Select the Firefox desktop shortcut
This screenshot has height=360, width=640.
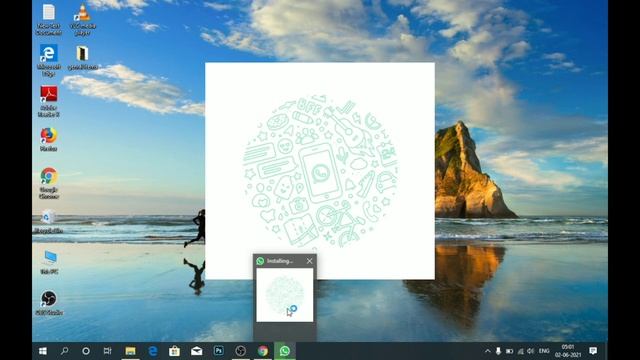click(49, 139)
